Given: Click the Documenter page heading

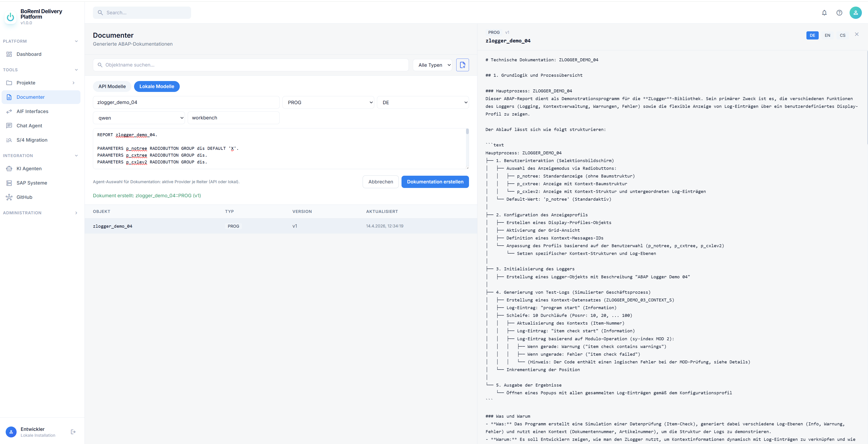Looking at the screenshot, I should (113, 35).
